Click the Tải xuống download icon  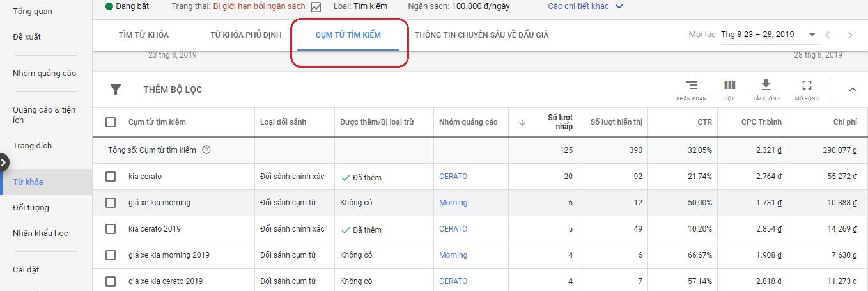[766, 85]
